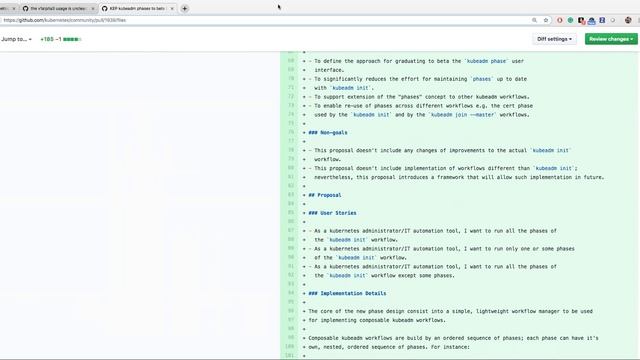Open the blue cloud extension icon
This screenshot has height=360, width=640.
click(591, 20)
